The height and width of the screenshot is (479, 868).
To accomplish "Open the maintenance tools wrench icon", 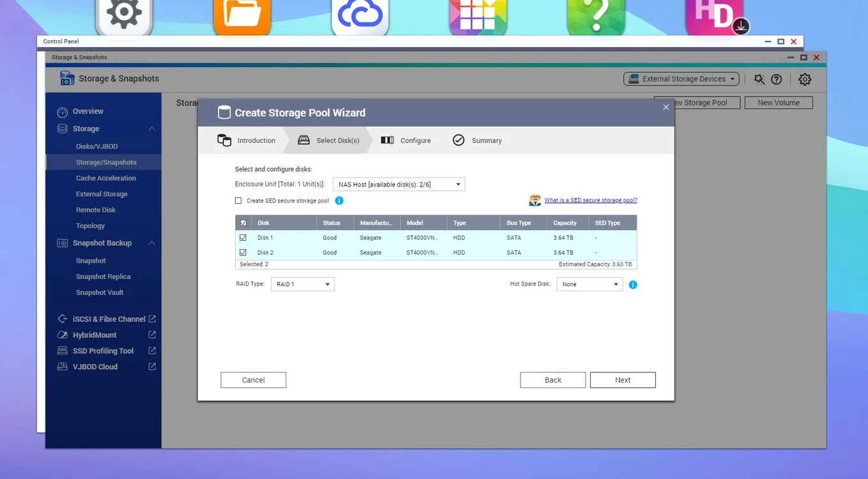I will (x=759, y=79).
